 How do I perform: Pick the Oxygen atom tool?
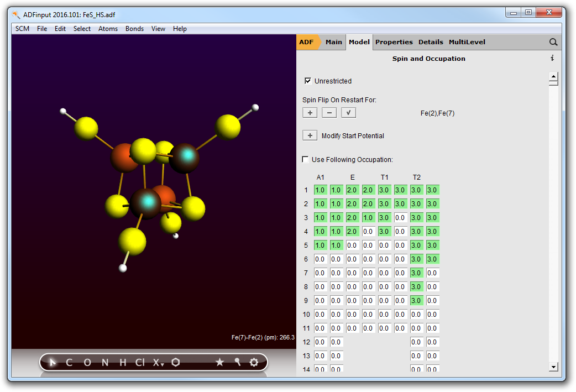point(87,363)
